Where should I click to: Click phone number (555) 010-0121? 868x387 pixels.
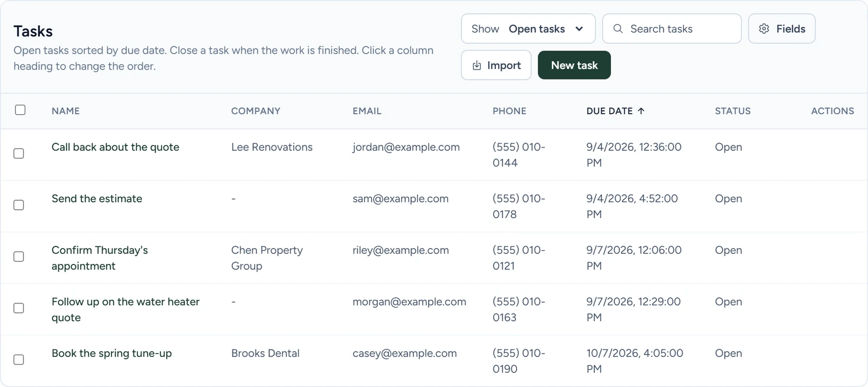tap(519, 258)
